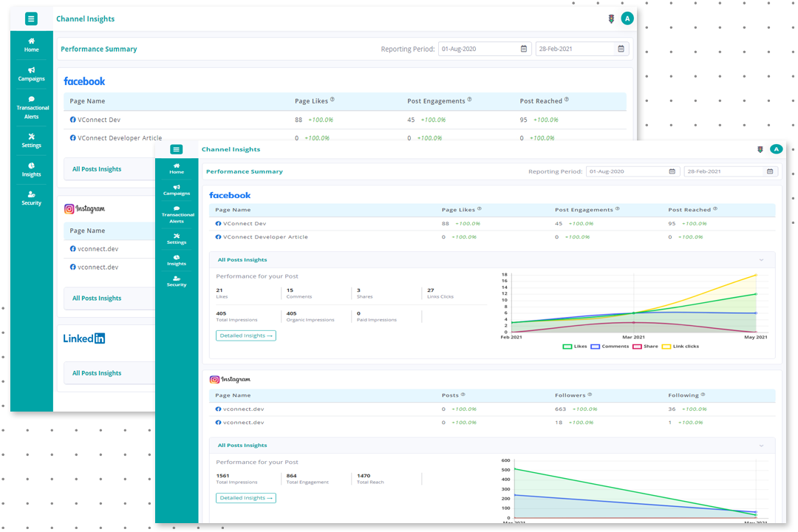Open Settings tools icon in the back window sidebar

31,137
